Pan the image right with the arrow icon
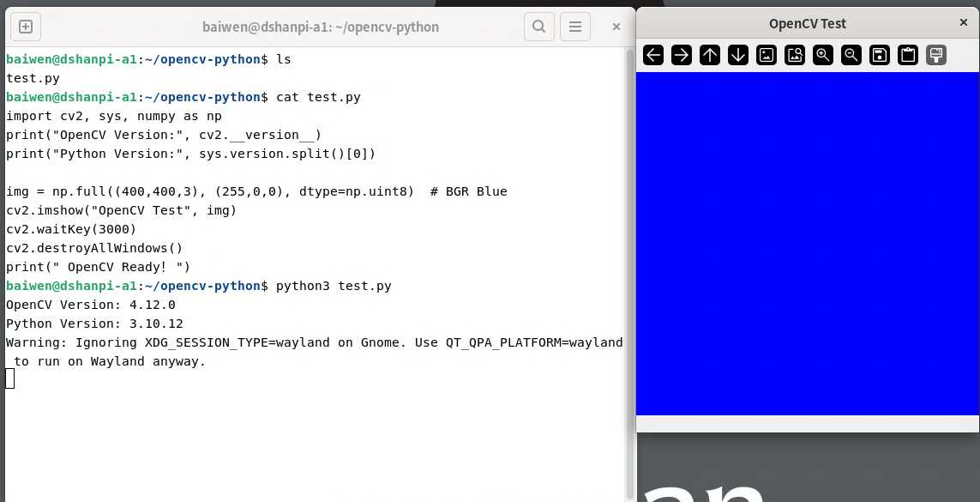The width and height of the screenshot is (980, 502). (682, 56)
